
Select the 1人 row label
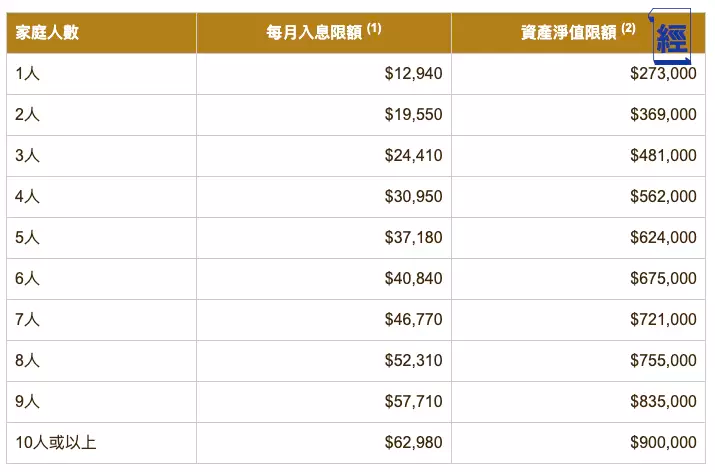click(27, 73)
